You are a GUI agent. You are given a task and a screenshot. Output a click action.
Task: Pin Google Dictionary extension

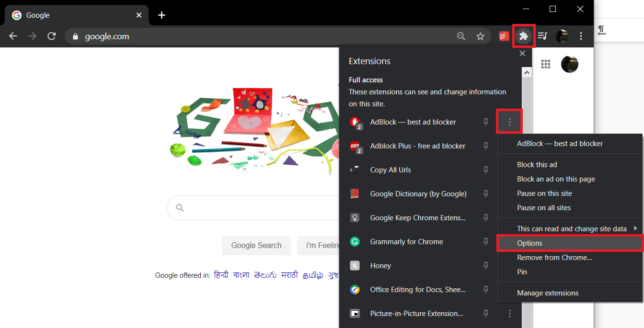point(486,194)
